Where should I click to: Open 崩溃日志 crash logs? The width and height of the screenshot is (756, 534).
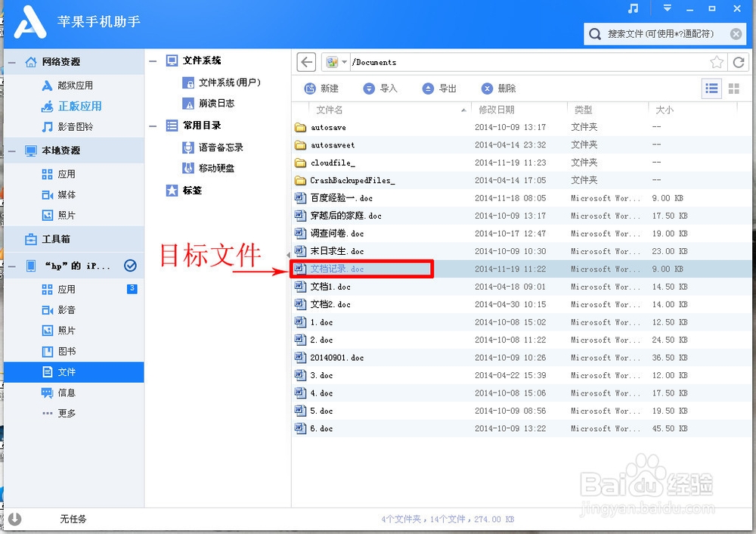(x=214, y=104)
